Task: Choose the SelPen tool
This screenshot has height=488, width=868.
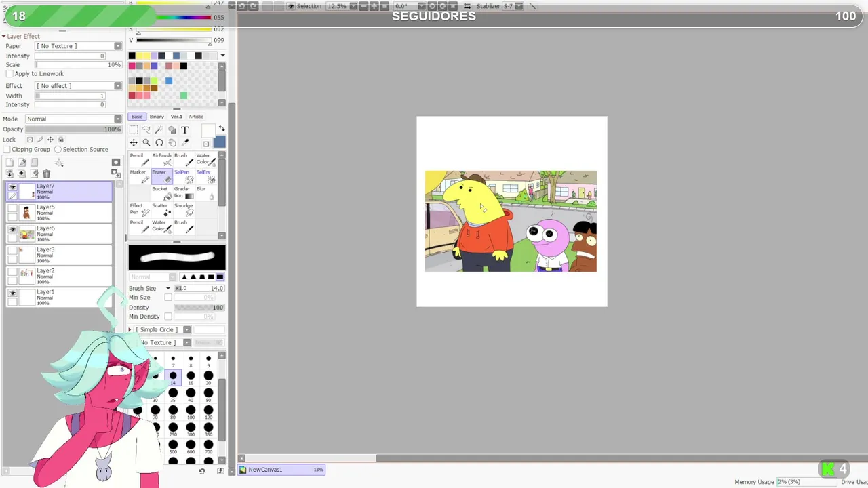Action: (x=183, y=176)
